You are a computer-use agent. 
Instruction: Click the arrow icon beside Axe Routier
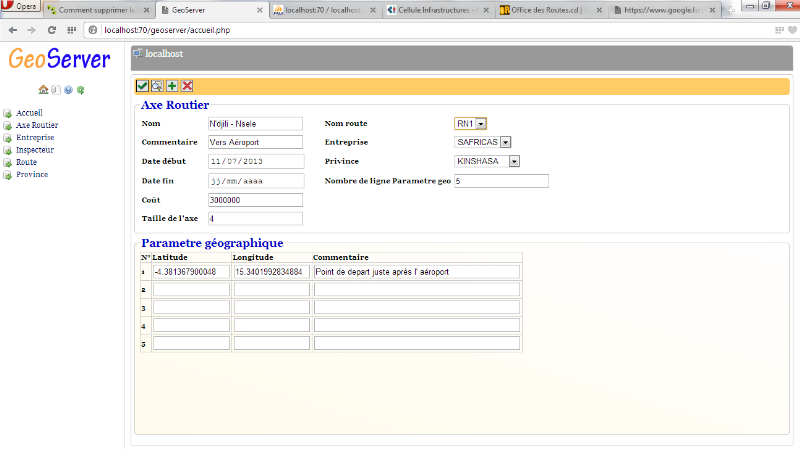[8, 126]
